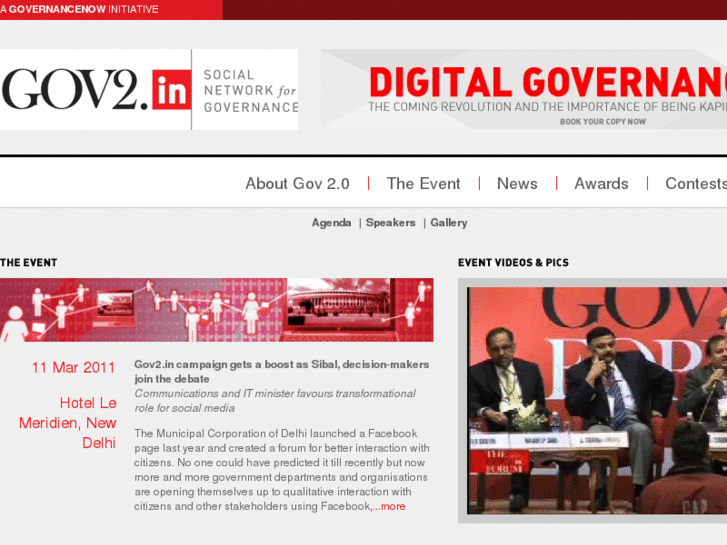Click the Communications and IT minister subtitle
Screen dimensions: 727x545
click(x=275, y=401)
